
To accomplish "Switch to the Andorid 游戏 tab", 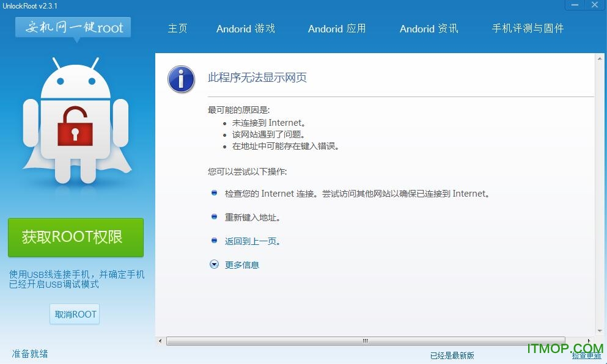I will pos(246,29).
